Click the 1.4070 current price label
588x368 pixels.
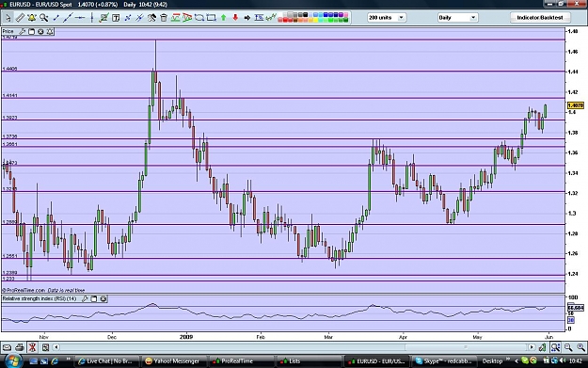pyautogui.click(x=575, y=105)
